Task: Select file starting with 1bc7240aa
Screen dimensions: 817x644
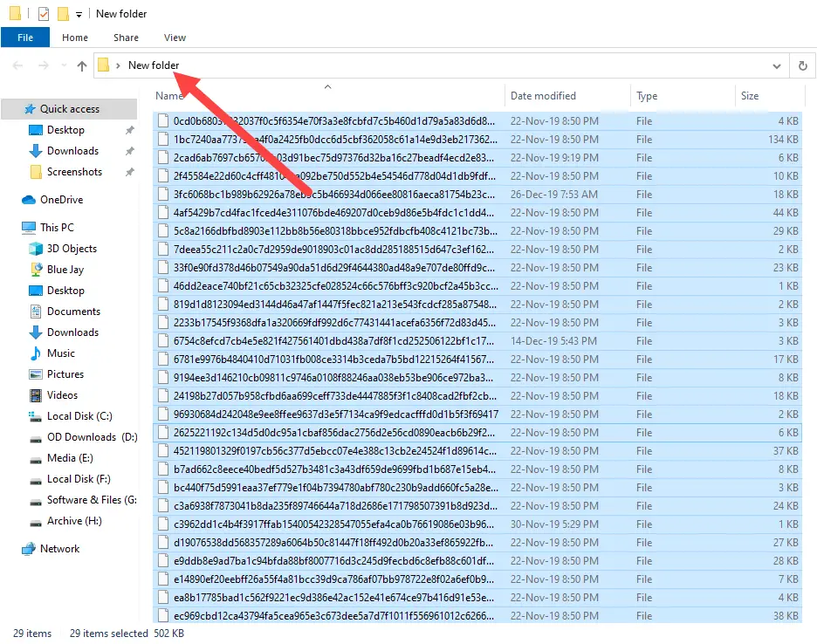Action: click(x=477, y=139)
